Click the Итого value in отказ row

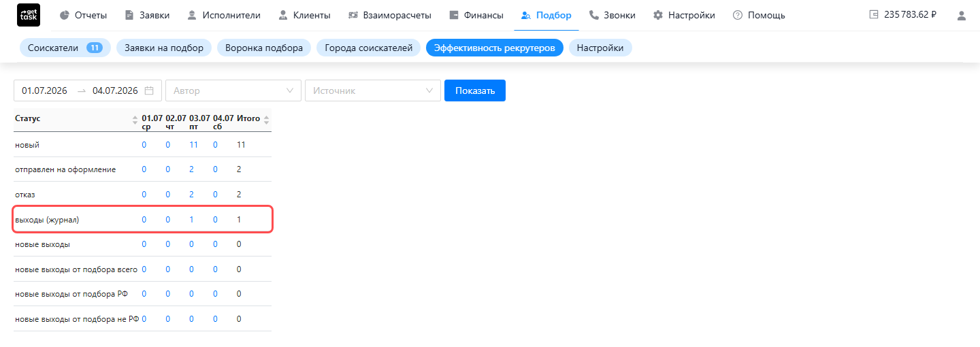tap(239, 195)
